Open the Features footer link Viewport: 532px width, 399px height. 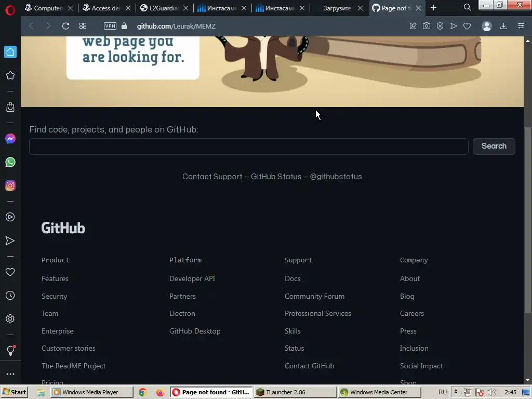point(55,278)
